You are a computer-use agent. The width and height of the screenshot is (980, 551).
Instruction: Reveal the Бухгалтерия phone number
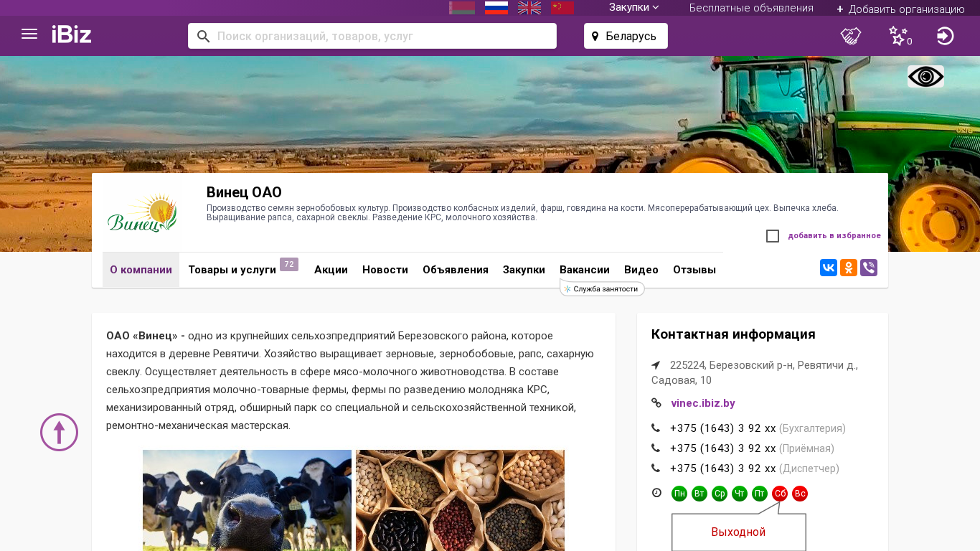723,428
